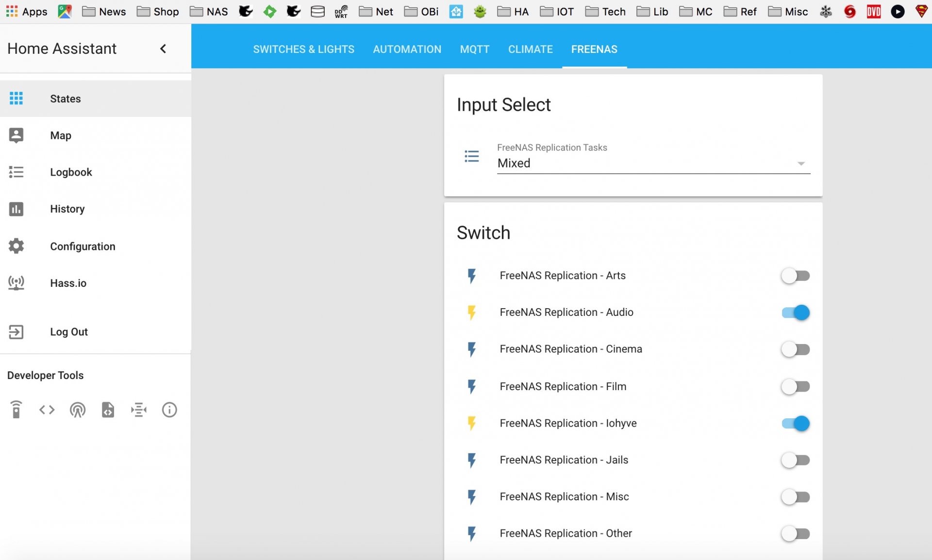
Task: Open the Net bookmark folder
Action: [376, 11]
